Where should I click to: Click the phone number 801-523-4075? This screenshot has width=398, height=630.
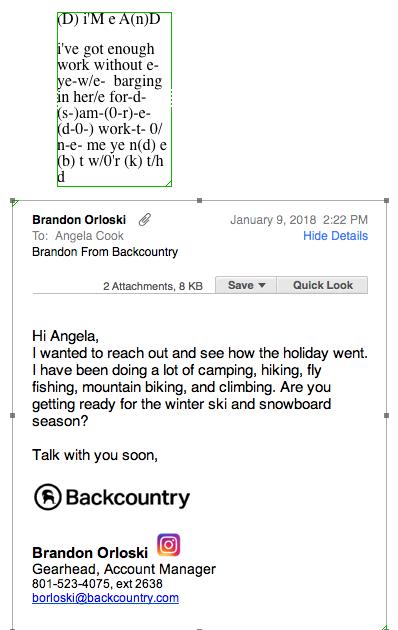coord(71,583)
